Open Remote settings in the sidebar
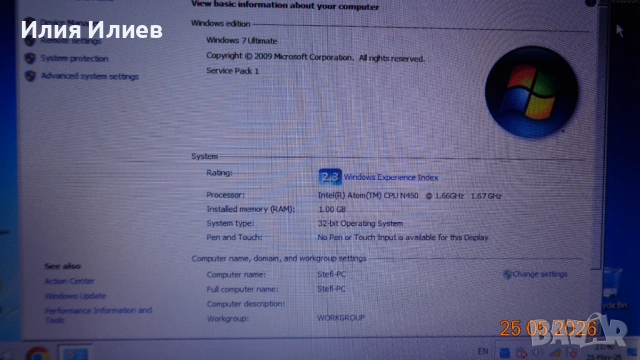The image size is (640, 360). coord(71,41)
